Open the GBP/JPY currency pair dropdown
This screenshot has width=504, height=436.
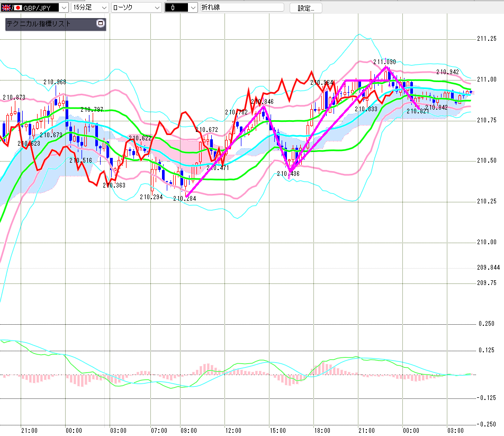[x=34, y=7]
